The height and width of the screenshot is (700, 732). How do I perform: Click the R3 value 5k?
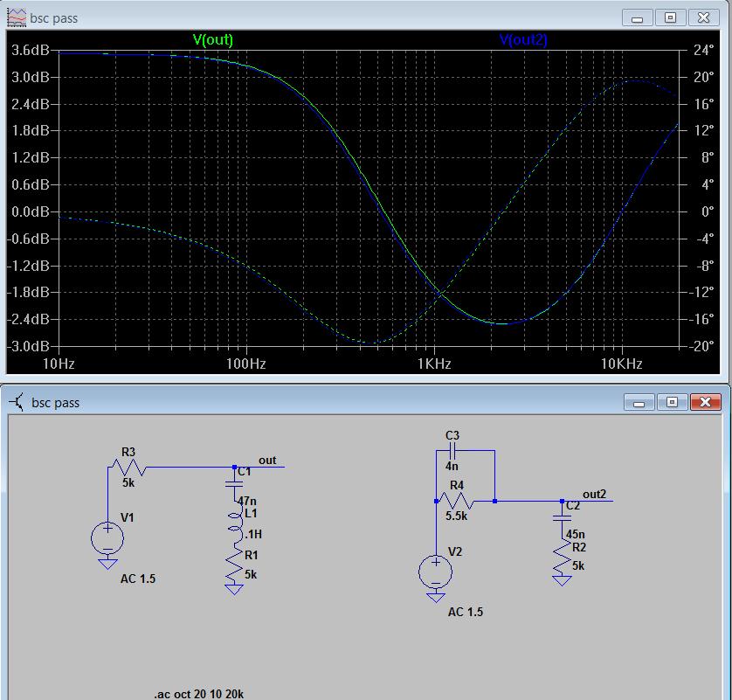(x=128, y=482)
